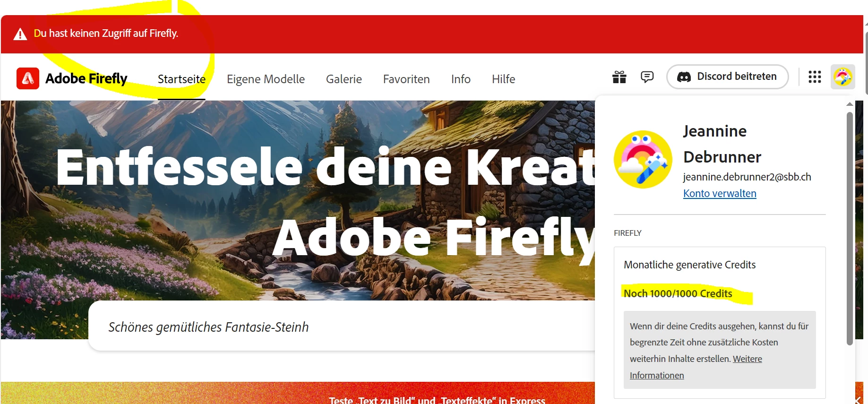Click the Express promo banner text
868x404 pixels.
click(x=437, y=400)
